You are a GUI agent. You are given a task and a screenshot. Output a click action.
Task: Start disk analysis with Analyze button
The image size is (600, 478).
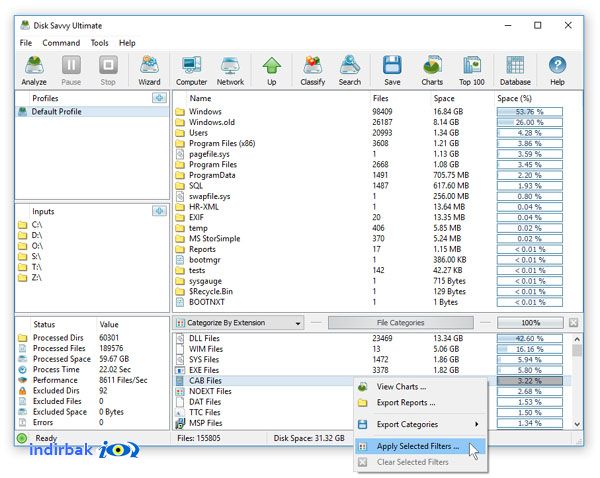click(34, 71)
